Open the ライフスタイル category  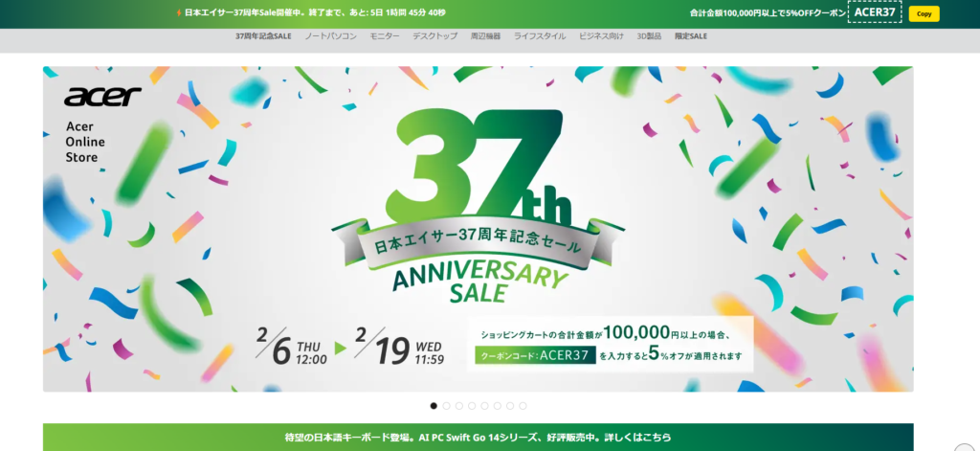(x=540, y=36)
